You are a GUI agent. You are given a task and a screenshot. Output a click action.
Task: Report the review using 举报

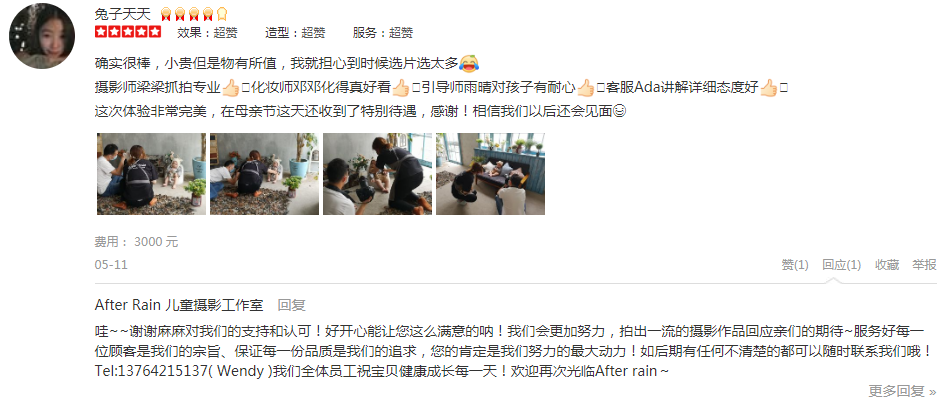tap(924, 265)
